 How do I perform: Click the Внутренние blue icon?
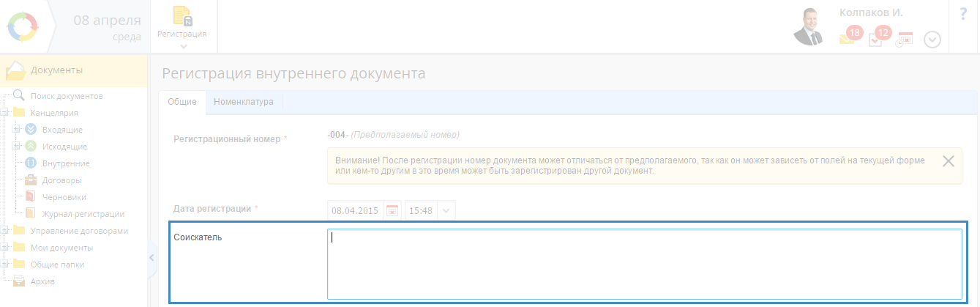point(31,163)
